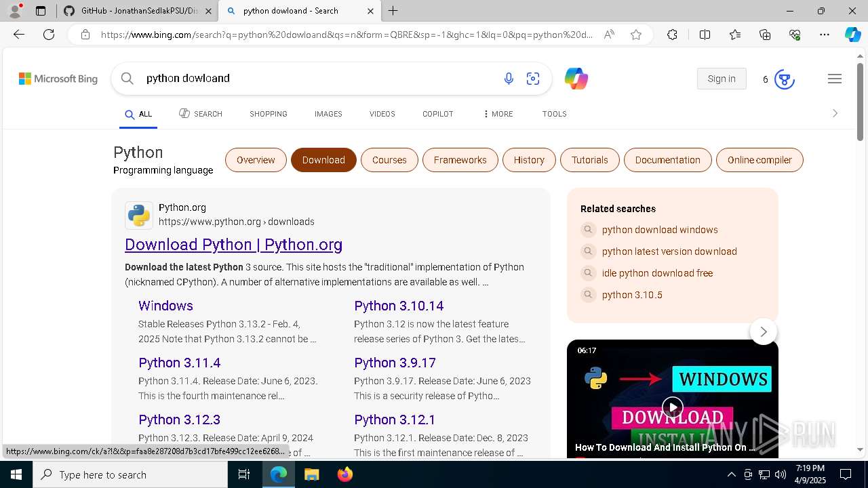Select the Download pill
This screenshot has width=868, height=488.
pyautogui.click(x=323, y=160)
